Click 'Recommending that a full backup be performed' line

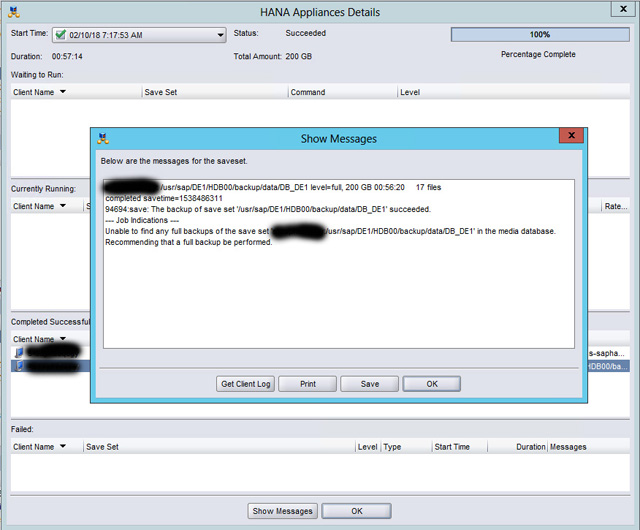click(189, 242)
